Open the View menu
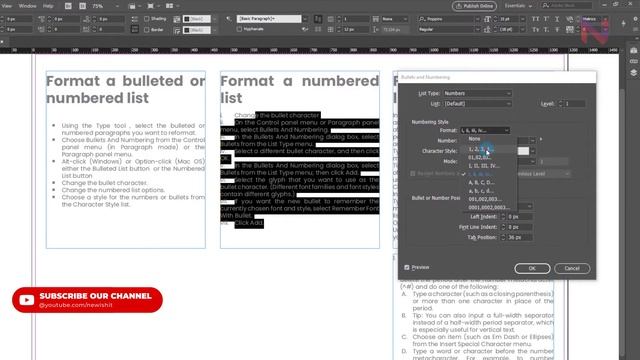Viewport: 640px width, 360px height. tap(7, 6)
